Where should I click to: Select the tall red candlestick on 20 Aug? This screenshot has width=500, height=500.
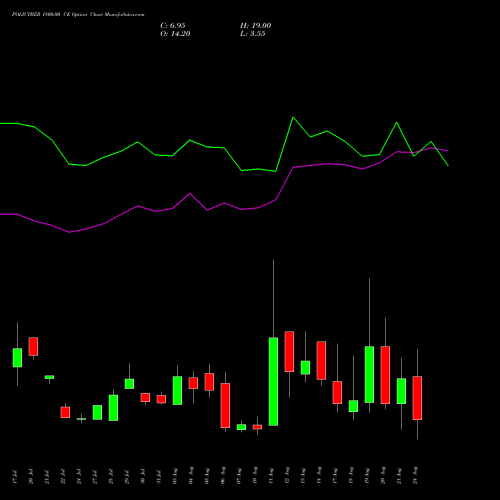click(385, 375)
